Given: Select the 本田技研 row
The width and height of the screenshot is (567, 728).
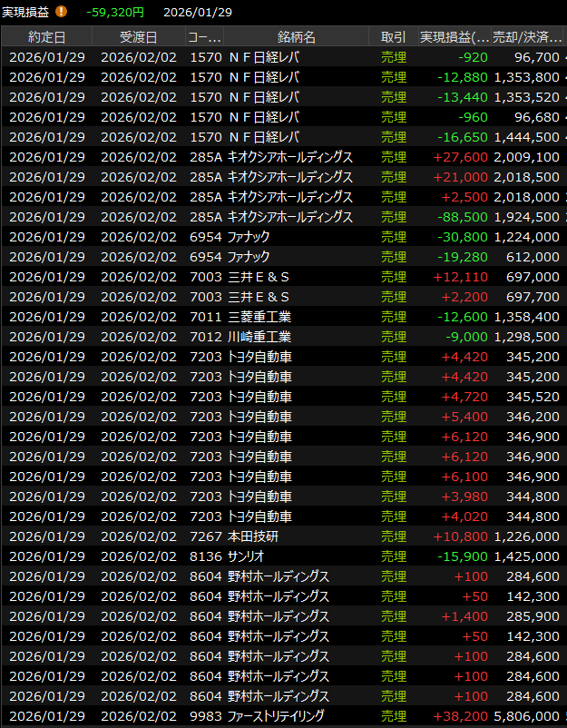Looking at the screenshot, I should click(x=253, y=536).
